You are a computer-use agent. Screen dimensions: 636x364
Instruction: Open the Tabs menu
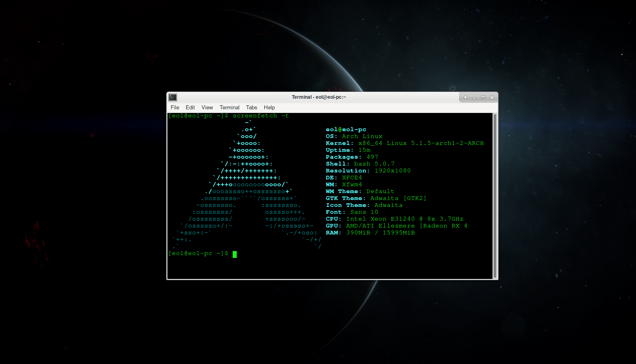click(251, 107)
